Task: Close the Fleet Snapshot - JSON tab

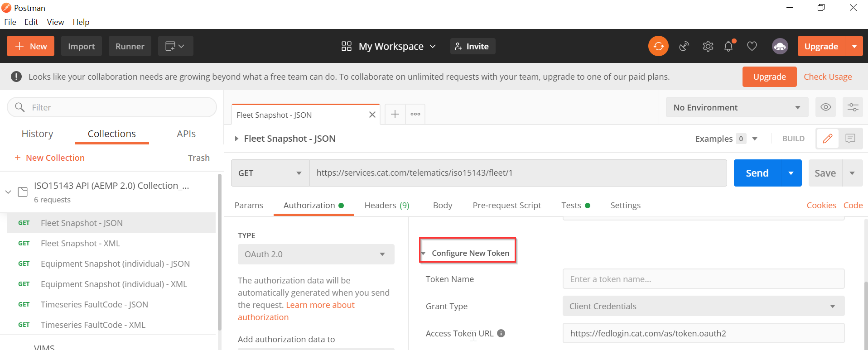Action: 372,115
